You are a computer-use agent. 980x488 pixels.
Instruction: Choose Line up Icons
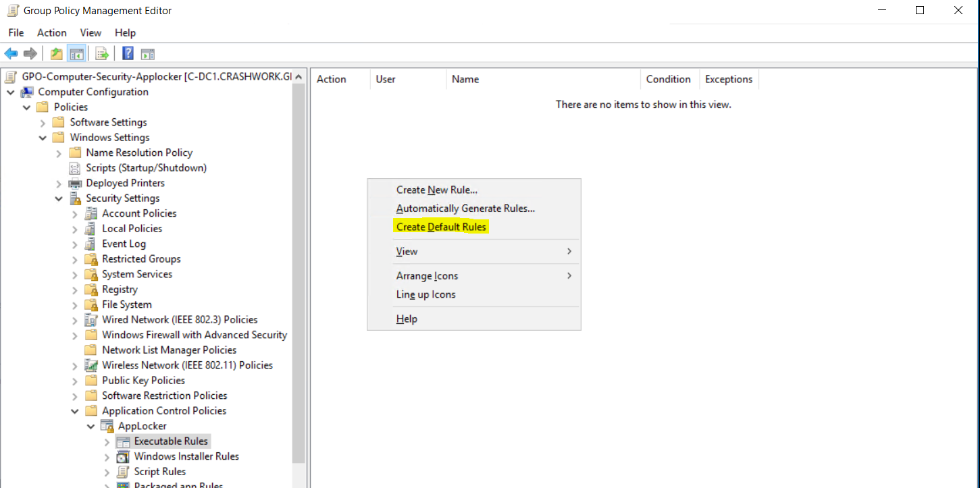(474, 294)
